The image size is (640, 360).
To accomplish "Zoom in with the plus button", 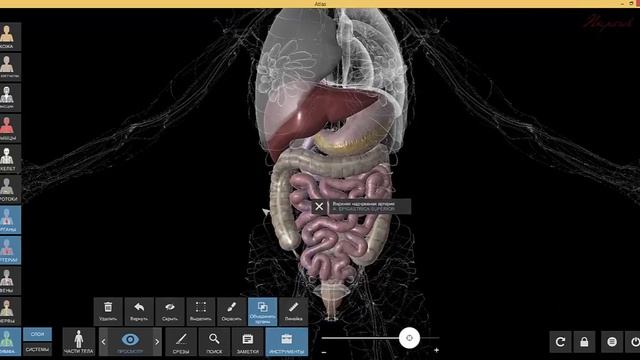I will click(x=436, y=350).
